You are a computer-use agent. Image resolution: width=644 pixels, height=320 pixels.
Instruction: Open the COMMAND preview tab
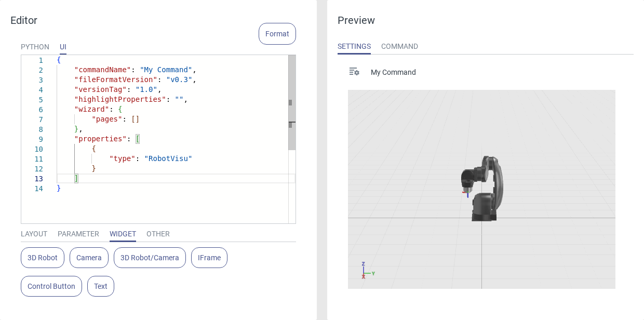point(399,46)
